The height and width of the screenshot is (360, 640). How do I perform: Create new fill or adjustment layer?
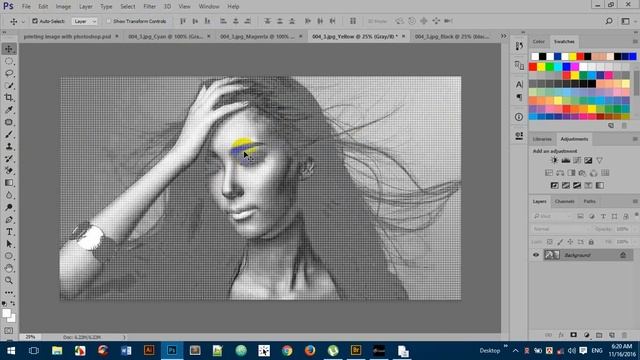(x=587, y=335)
